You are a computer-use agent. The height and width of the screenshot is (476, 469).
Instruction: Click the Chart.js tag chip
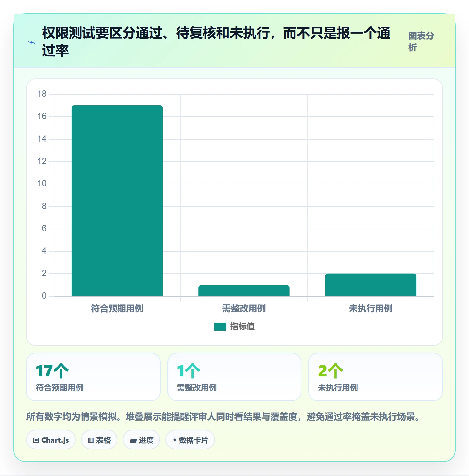coord(51,440)
